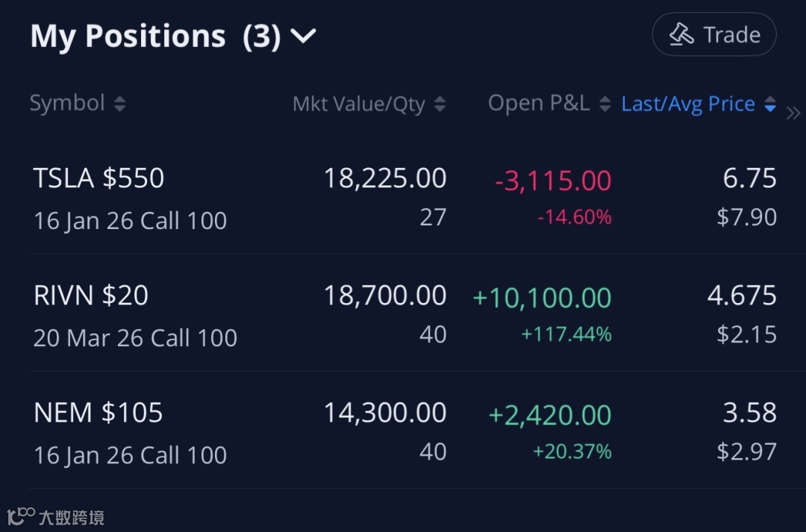
Task: Click the Mkt Value/Qty sort arrows
Action: coord(440,104)
